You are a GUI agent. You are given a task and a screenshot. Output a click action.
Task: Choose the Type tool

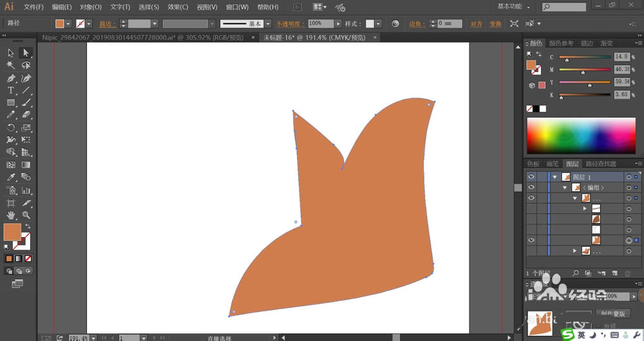pyautogui.click(x=11, y=90)
